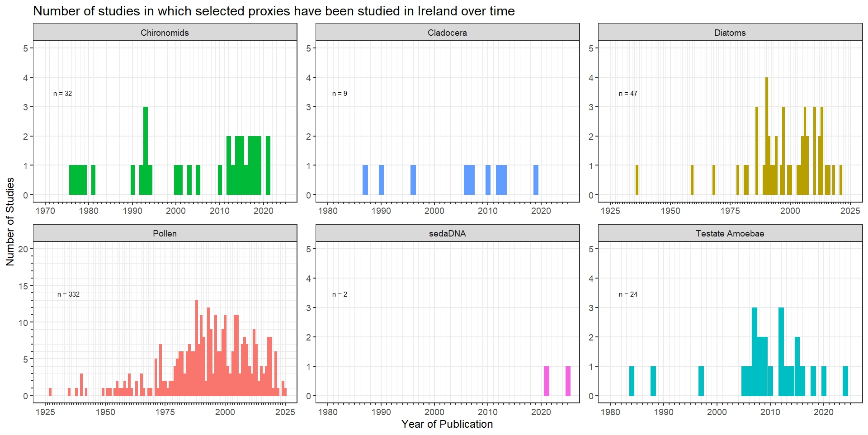Click the 'n = 332' annotation in Pollen
The width and height of the screenshot is (868, 435).
pos(68,294)
